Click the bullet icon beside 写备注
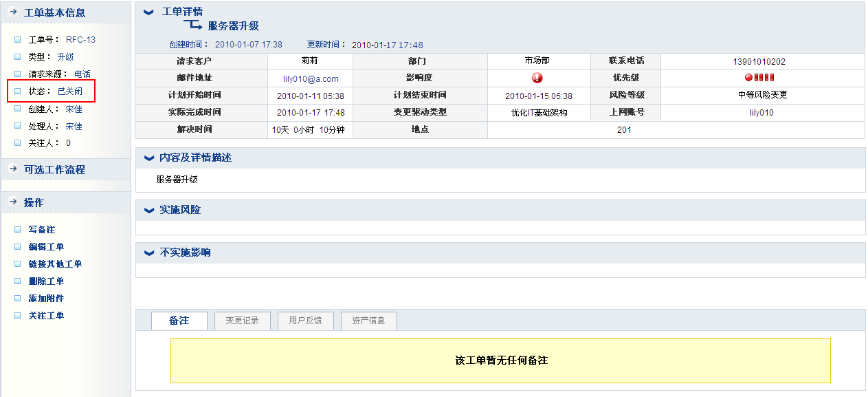This screenshot has height=397, width=868. tap(18, 230)
